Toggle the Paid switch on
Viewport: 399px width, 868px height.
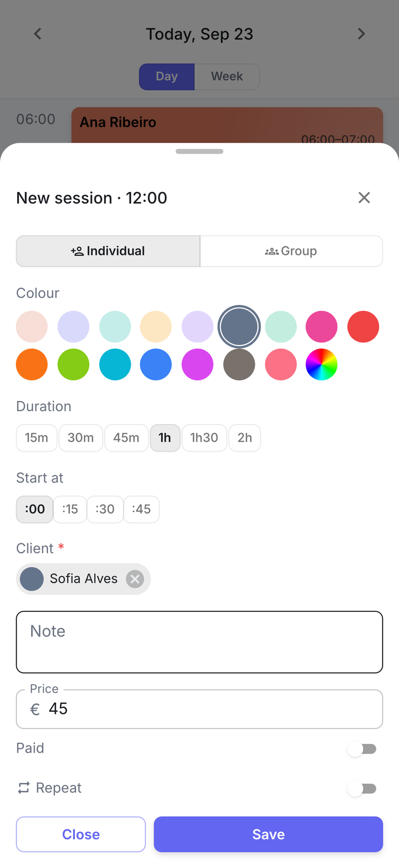click(362, 749)
